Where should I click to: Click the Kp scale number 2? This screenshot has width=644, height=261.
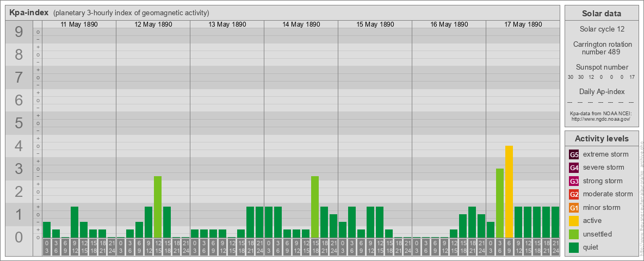19,191
